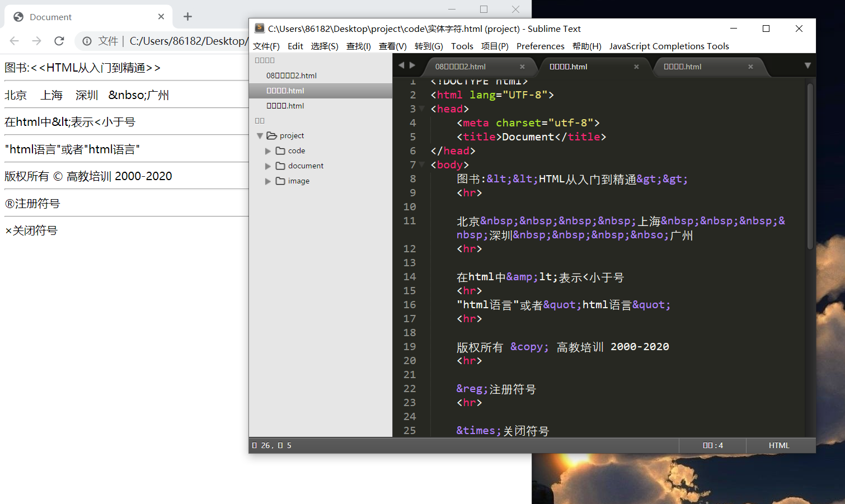Switch to the first editor tab ending 2.html
This screenshot has width=845, height=504.
pos(461,67)
